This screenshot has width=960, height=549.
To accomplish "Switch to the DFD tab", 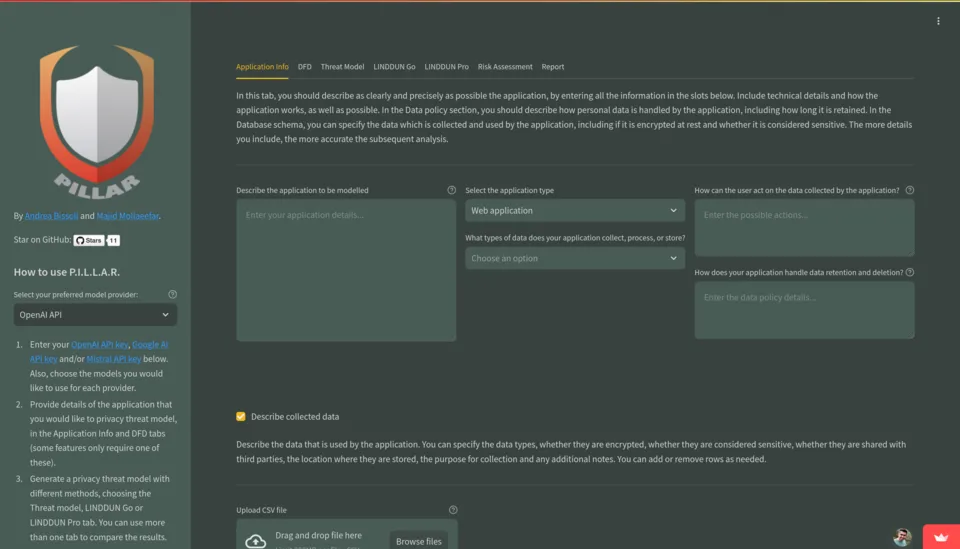I will click(304, 67).
